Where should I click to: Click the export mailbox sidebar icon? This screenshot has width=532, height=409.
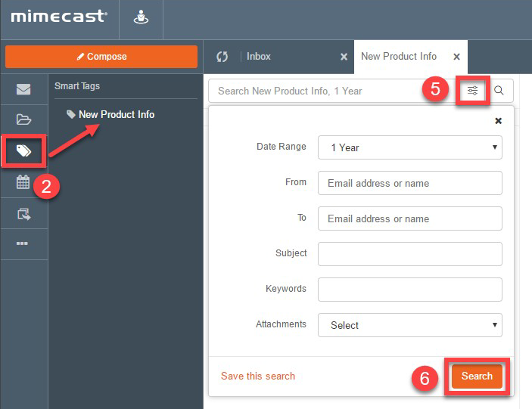coord(23,214)
